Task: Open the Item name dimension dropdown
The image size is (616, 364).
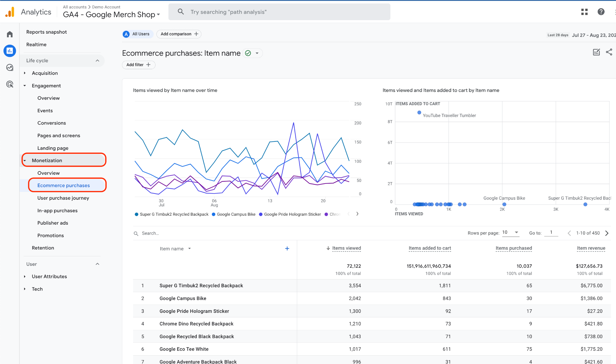Action: (x=189, y=249)
